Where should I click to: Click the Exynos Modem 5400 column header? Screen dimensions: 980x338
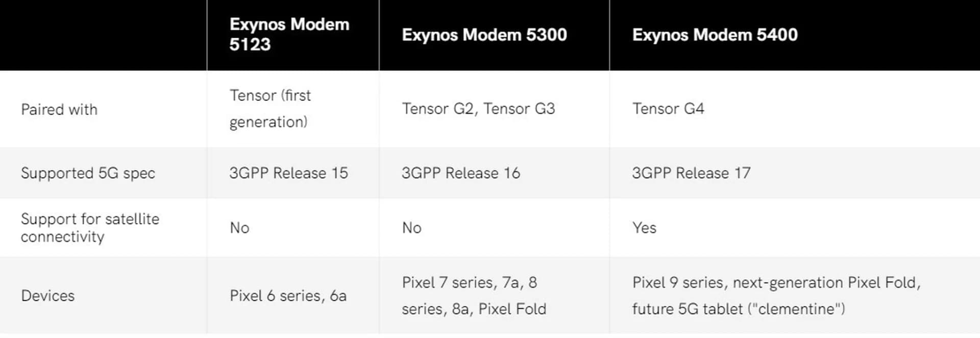coord(715,35)
